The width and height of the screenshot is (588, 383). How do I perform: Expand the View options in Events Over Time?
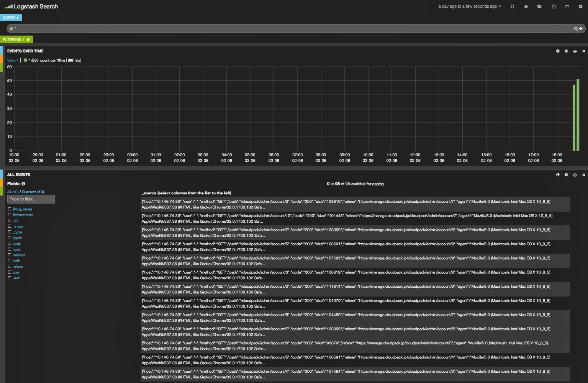pyautogui.click(x=12, y=60)
